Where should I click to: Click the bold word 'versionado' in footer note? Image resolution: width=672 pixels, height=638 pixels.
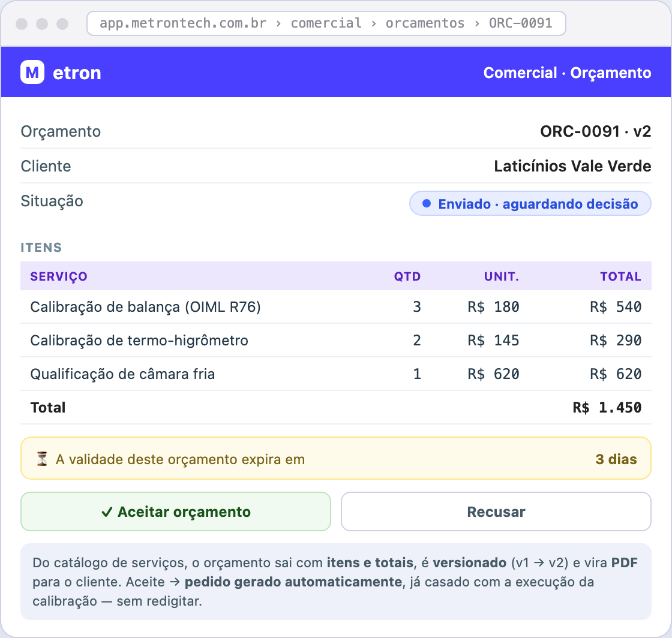click(470, 562)
